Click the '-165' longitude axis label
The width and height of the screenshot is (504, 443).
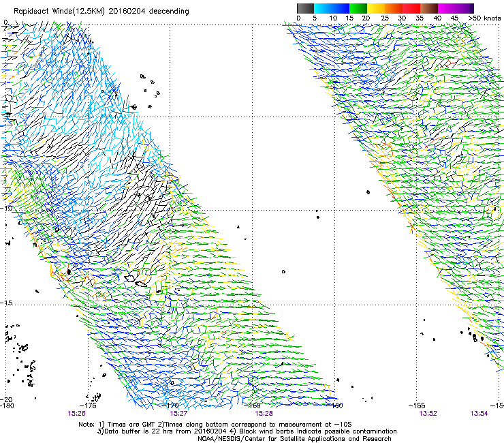pos(252,406)
